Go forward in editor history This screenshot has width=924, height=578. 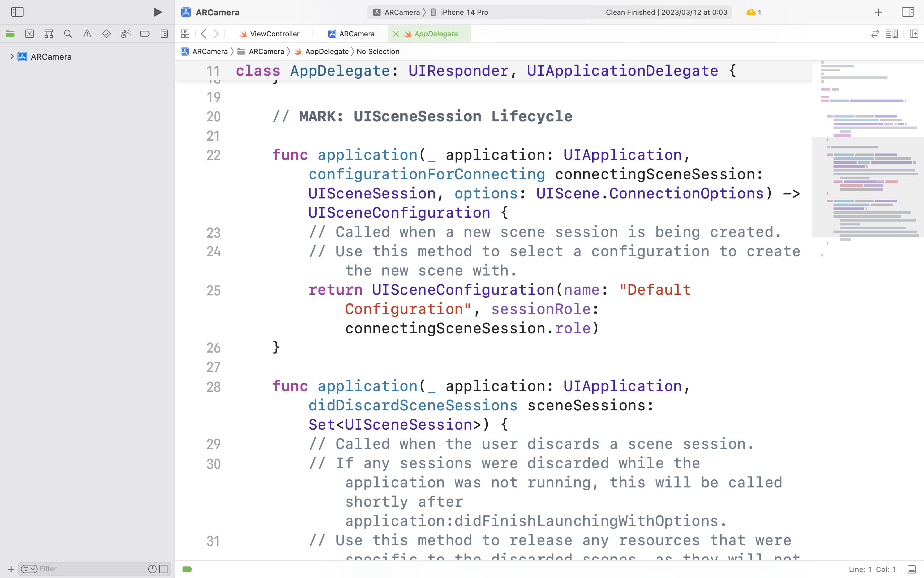coord(216,34)
